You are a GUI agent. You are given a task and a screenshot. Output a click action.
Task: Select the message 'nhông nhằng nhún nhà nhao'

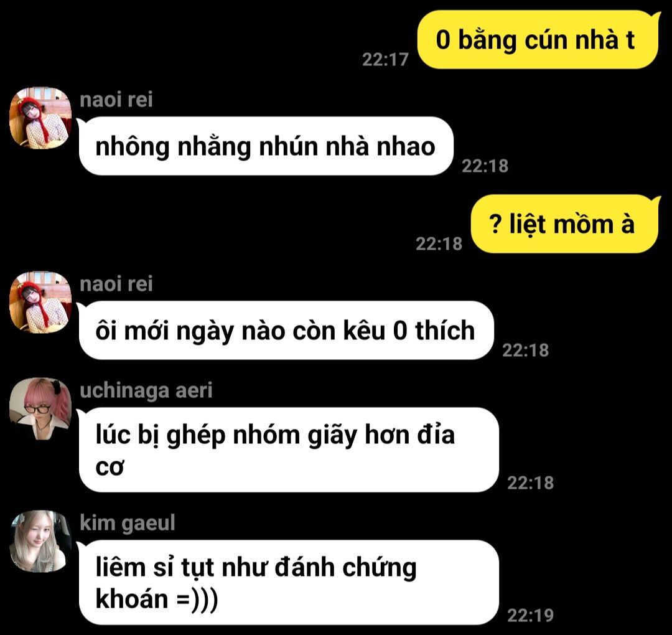click(x=265, y=146)
